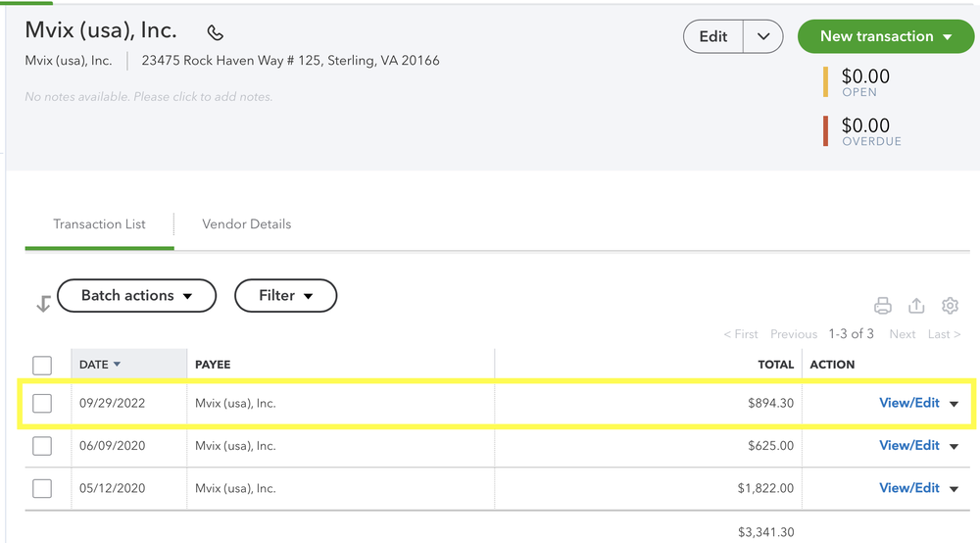980x543 pixels.
Task: Open the Filter dropdown
Action: pyautogui.click(x=285, y=296)
